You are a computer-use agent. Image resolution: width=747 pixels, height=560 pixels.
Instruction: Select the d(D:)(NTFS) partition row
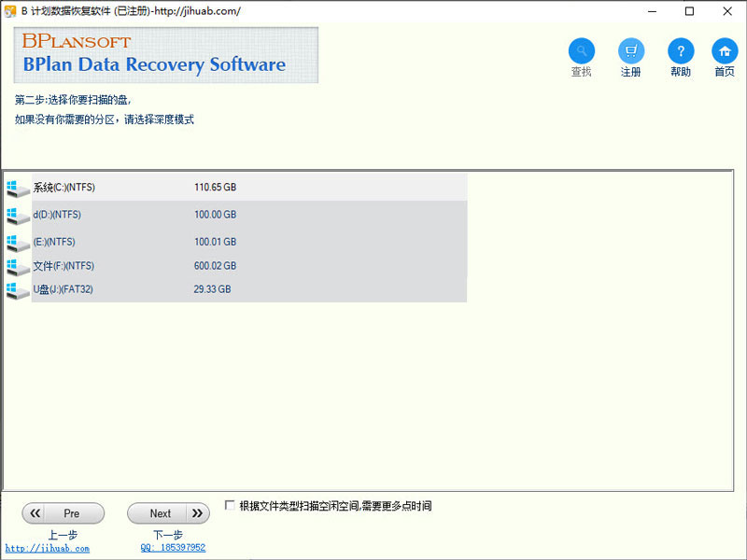point(249,215)
